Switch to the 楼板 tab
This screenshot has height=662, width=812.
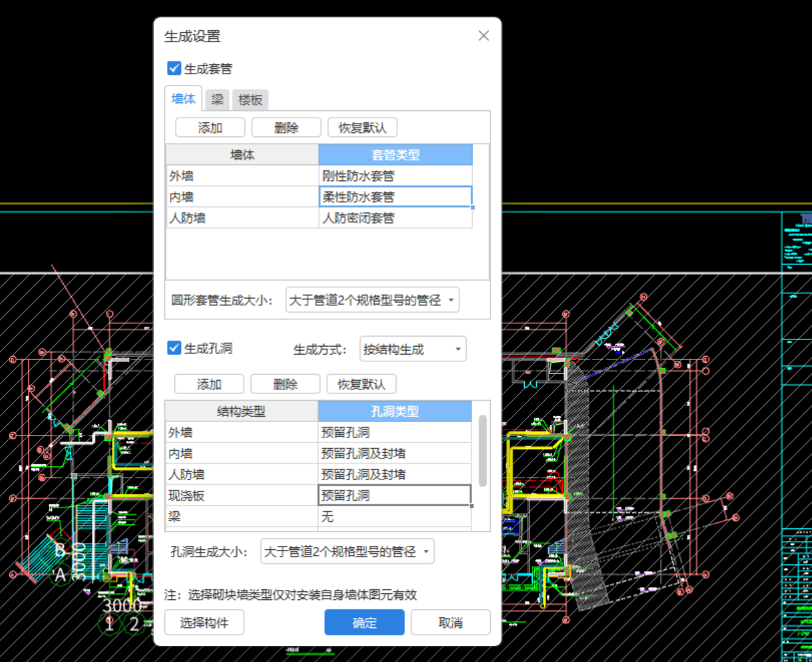point(250,100)
